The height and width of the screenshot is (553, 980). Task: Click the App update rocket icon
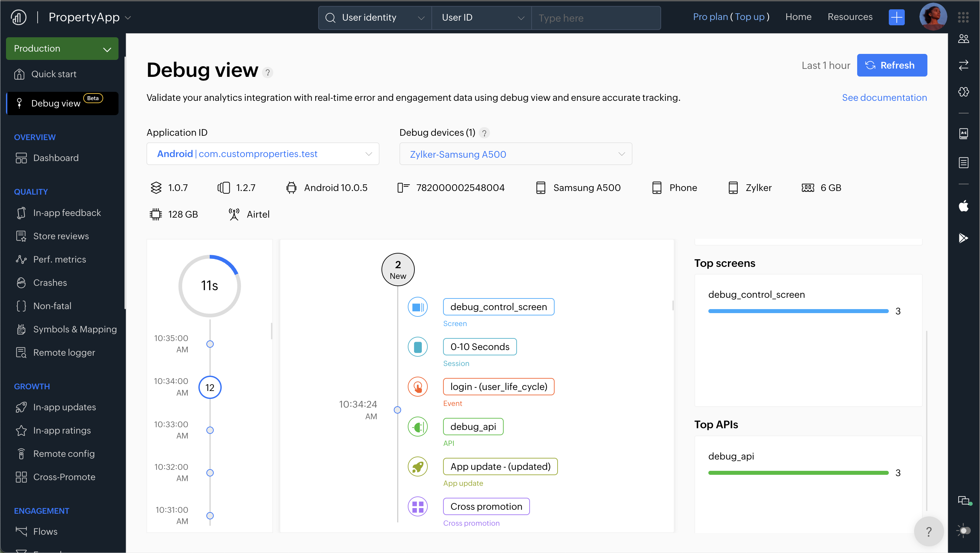point(418,467)
